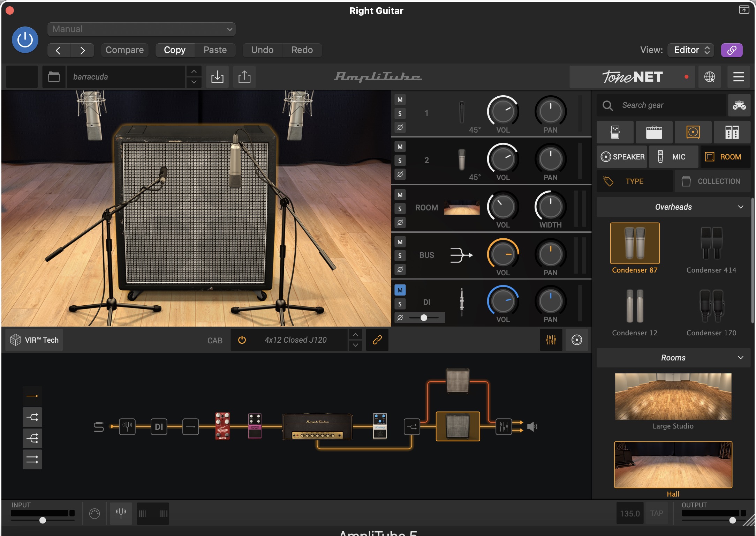Viewport: 756px width, 536px height.
Task: Click the save preset download icon
Action: tap(217, 77)
